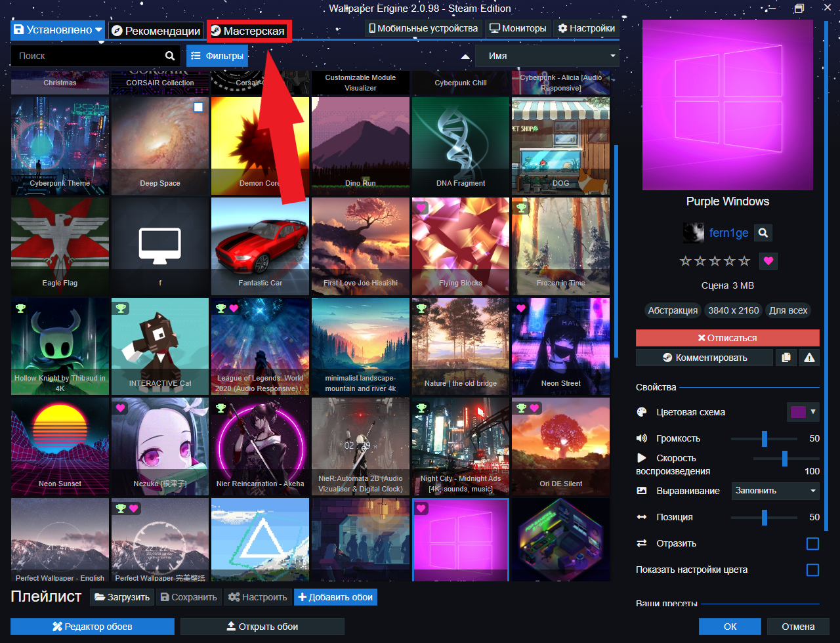Confirm with the OK button
Image resolution: width=840 pixels, height=643 pixels.
tap(730, 627)
